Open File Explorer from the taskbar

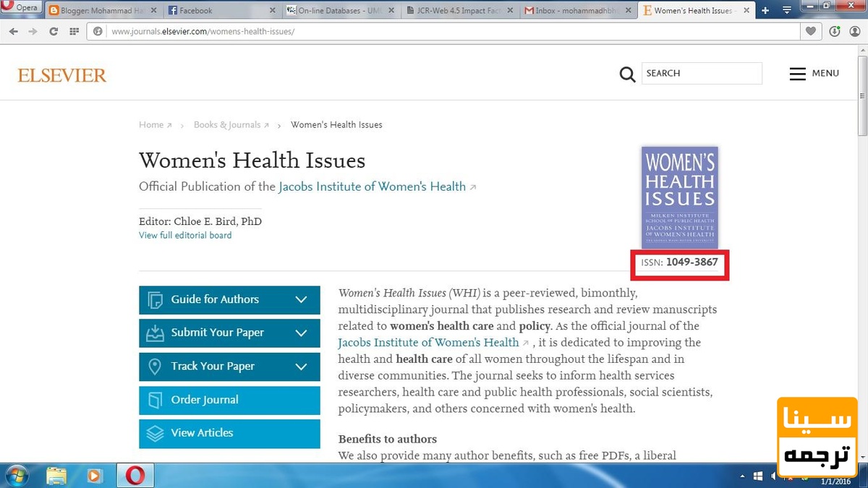click(56, 476)
